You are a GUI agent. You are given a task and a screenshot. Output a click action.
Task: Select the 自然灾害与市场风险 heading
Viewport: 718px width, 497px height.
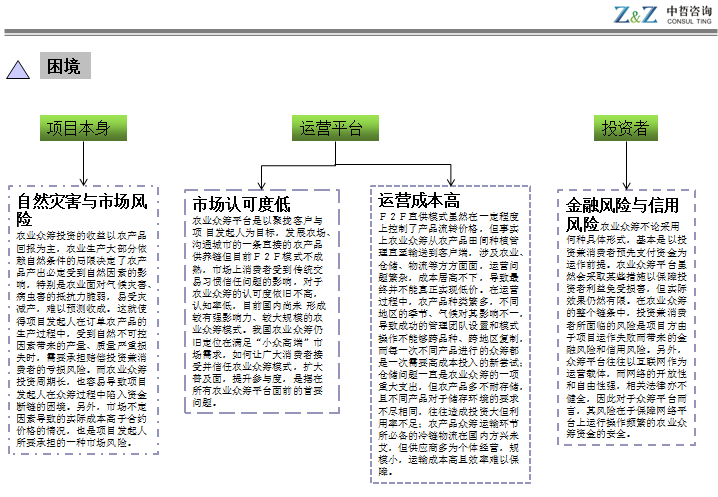[81, 210]
